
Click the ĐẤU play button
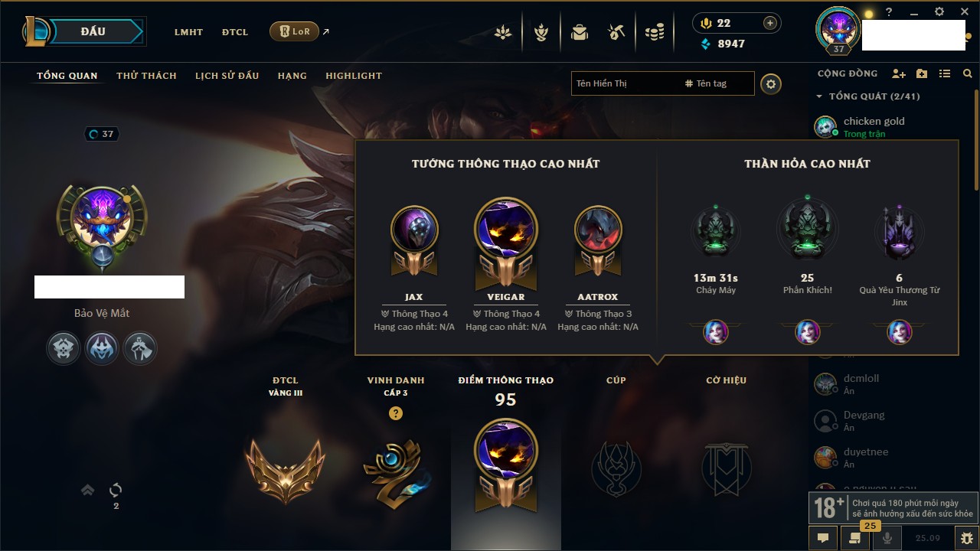[93, 31]
